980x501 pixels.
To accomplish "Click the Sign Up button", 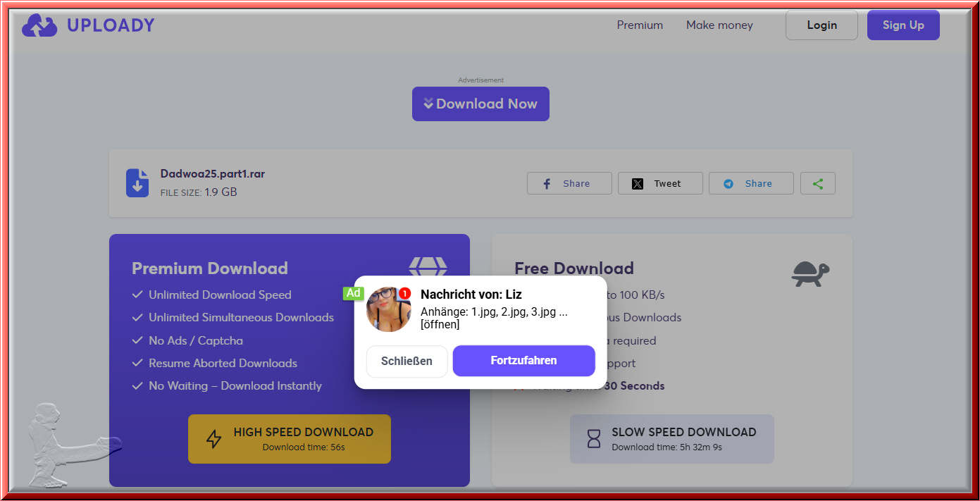I will pos(903,25).
